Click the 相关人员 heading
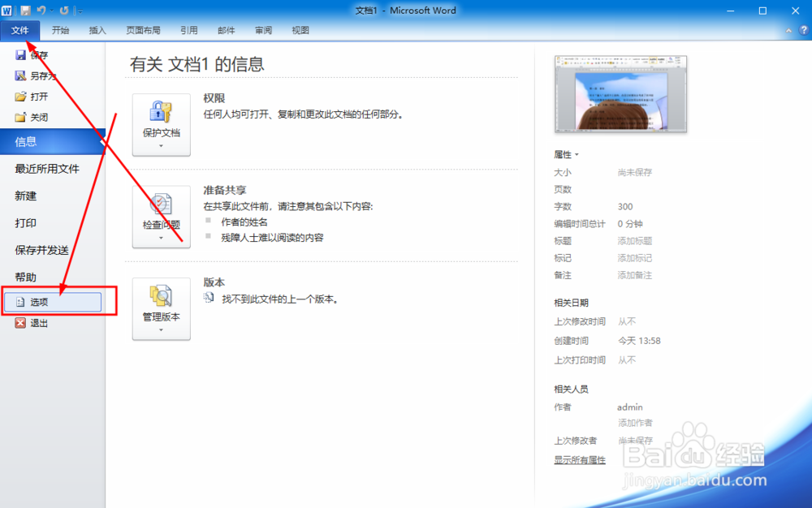812x508 pixels. (571, 390)
